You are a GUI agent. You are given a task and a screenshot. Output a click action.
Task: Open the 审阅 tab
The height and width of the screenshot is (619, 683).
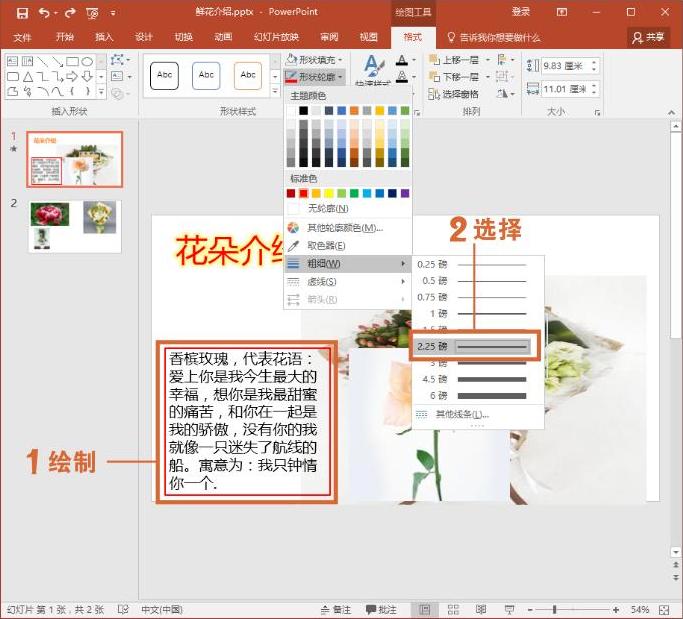click(329, 37)
